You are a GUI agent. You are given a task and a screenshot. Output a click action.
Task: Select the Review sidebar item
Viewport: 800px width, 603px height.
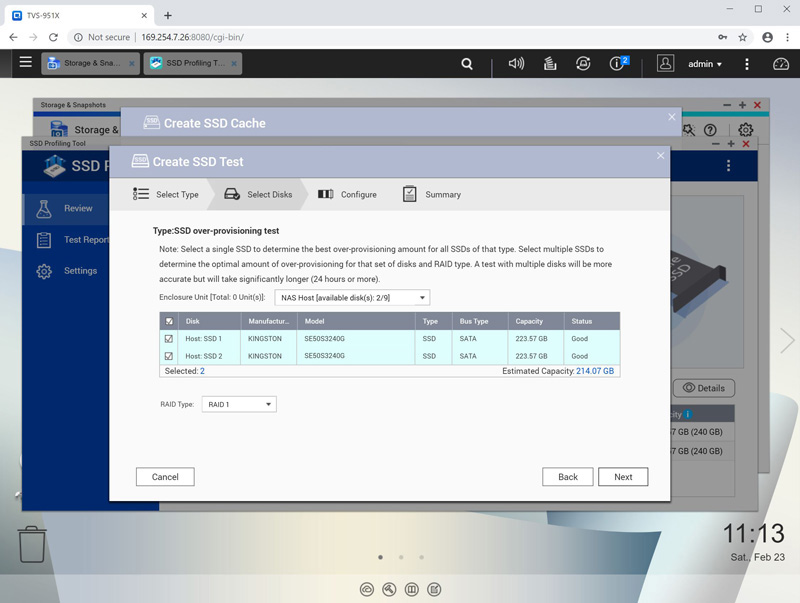tap(66, 209)
